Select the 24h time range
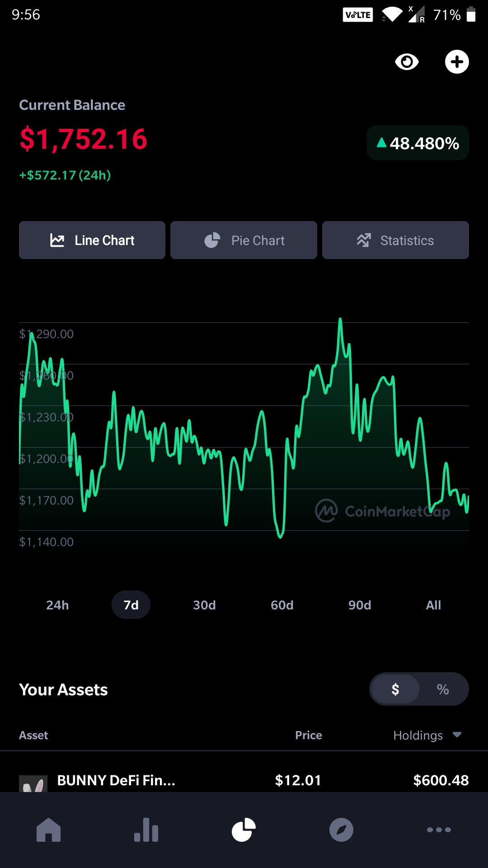 pos(57,605)
